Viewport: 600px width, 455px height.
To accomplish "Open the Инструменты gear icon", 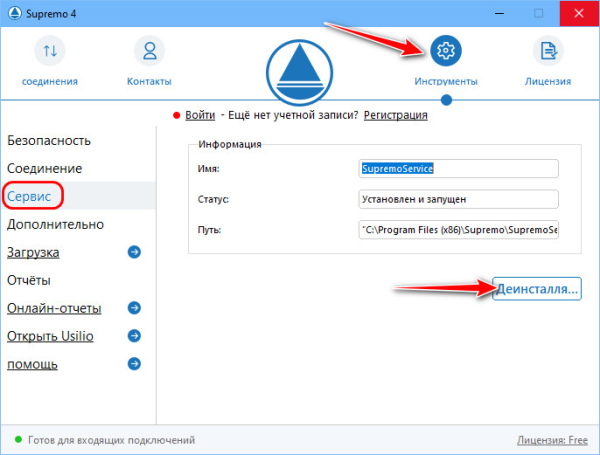I will pos(446,51).
